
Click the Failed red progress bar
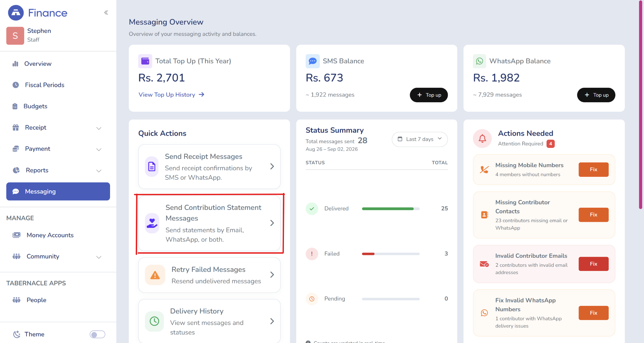(x=391, y=254)
